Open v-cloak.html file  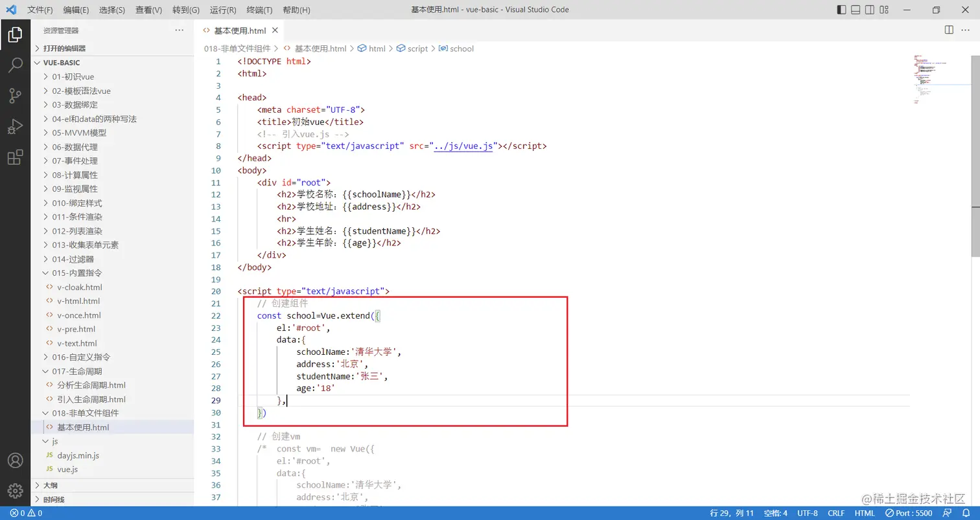[x=80, y=287]
